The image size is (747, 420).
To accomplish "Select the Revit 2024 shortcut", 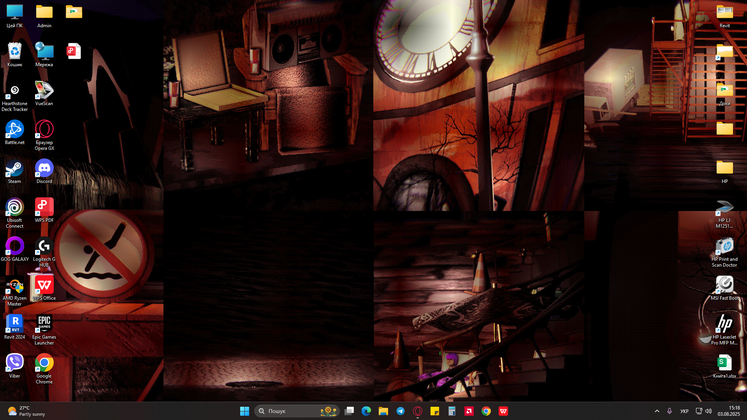I will pyautogui.click(x=14, y=327).
